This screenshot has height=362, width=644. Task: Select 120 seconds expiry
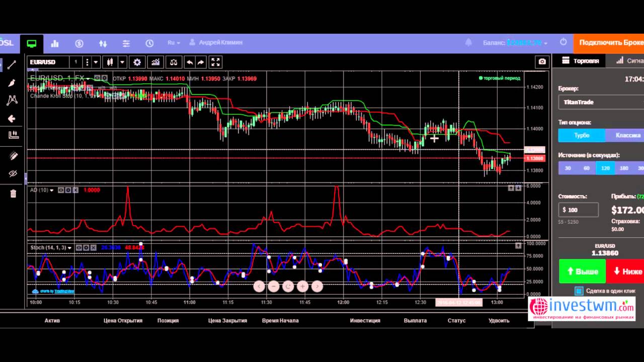[x=605, y=168]
